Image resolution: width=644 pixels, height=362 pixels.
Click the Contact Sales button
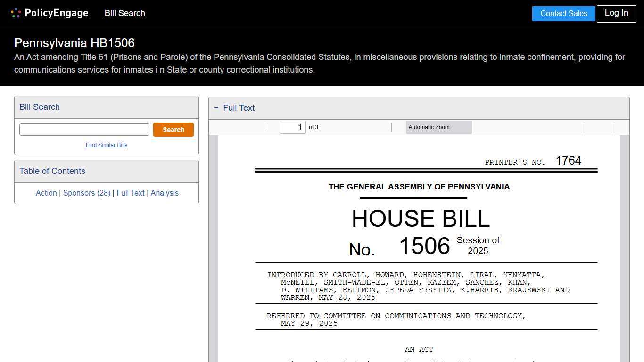pos(563,13)
